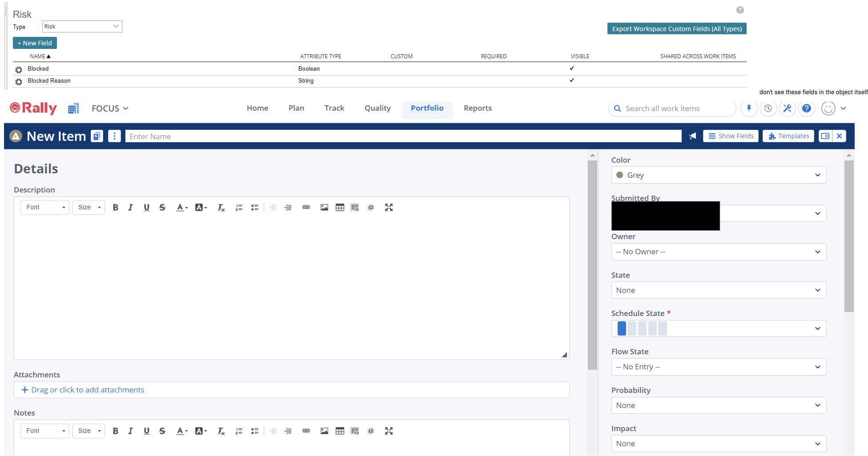This screenshot has width=868, height=456.
Task: Toggle italic in Notes toolbar
Action: 130,431
